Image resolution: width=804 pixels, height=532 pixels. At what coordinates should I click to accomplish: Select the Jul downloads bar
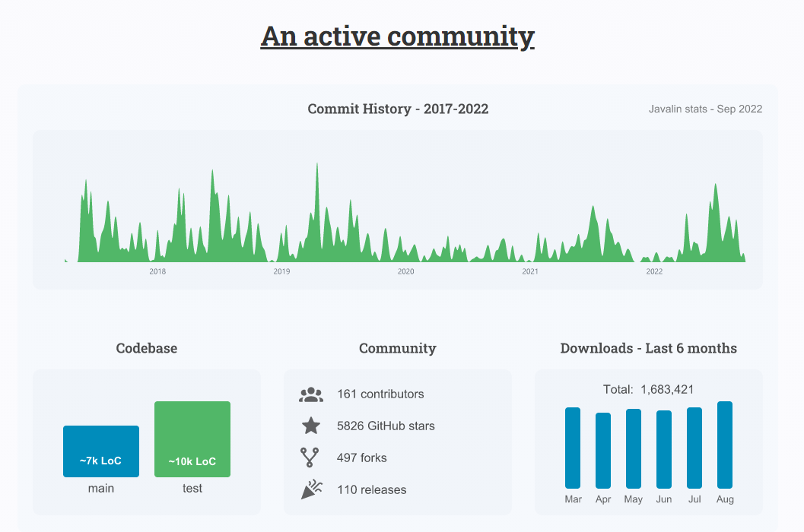[694, 448]
